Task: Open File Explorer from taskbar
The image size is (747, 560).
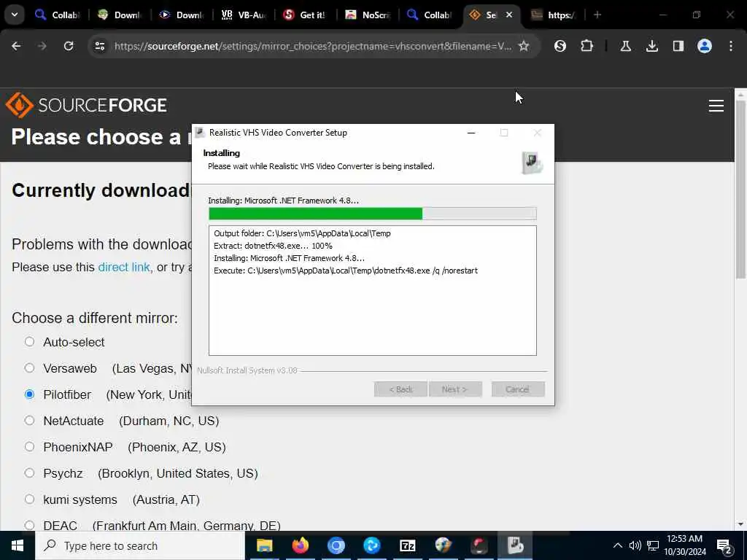Action: coord(264,545)
